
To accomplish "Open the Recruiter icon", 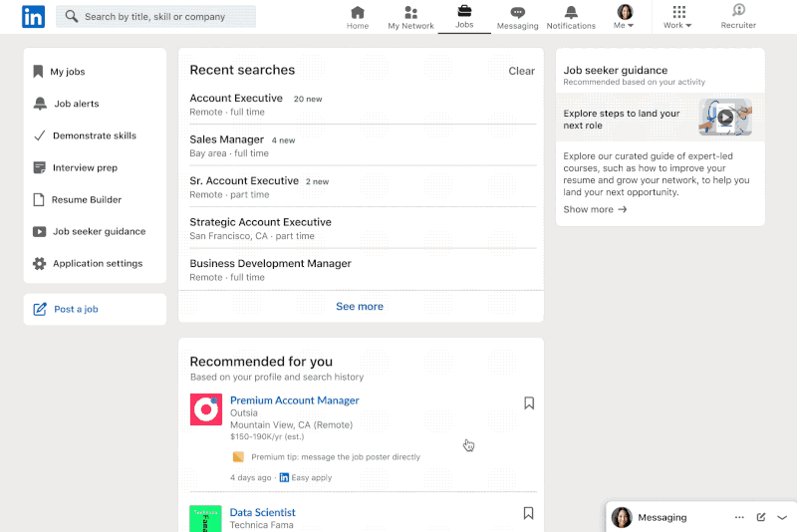I will point(738,12).
